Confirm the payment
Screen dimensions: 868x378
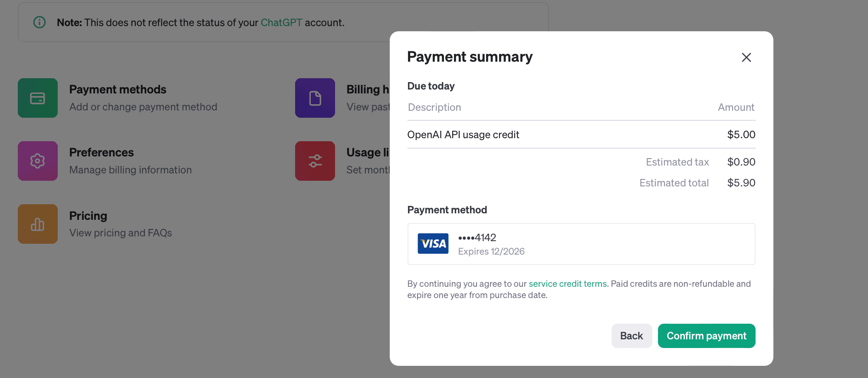click(707, 336)
